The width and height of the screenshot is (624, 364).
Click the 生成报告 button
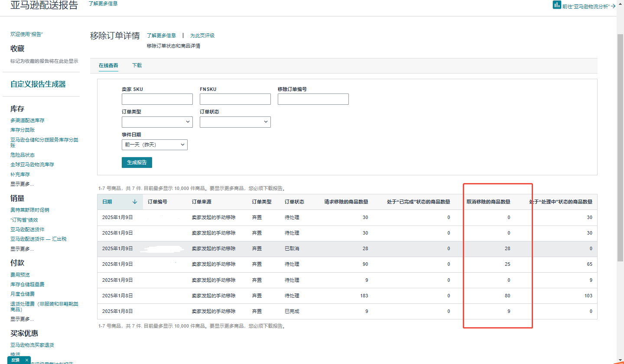coord(137,162)
